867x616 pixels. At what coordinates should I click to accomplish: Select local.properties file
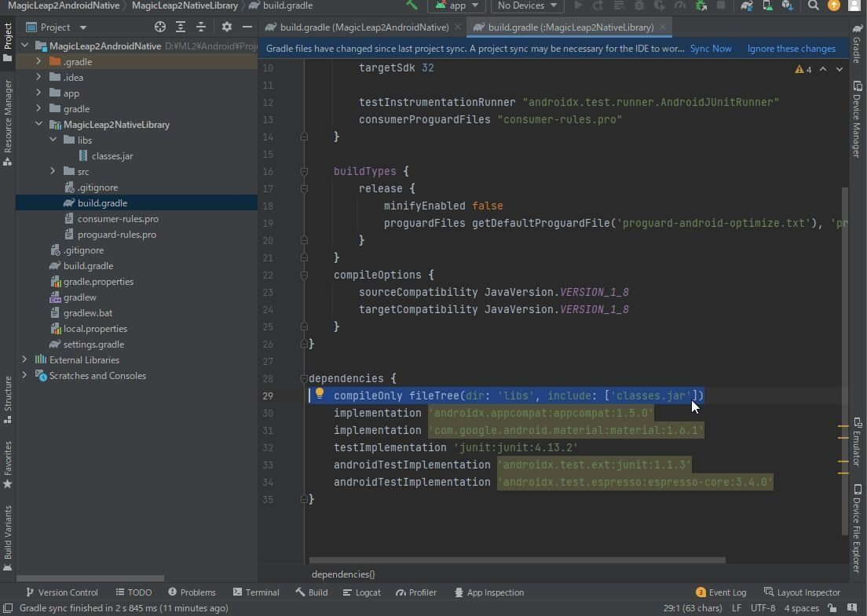(95, 329)
